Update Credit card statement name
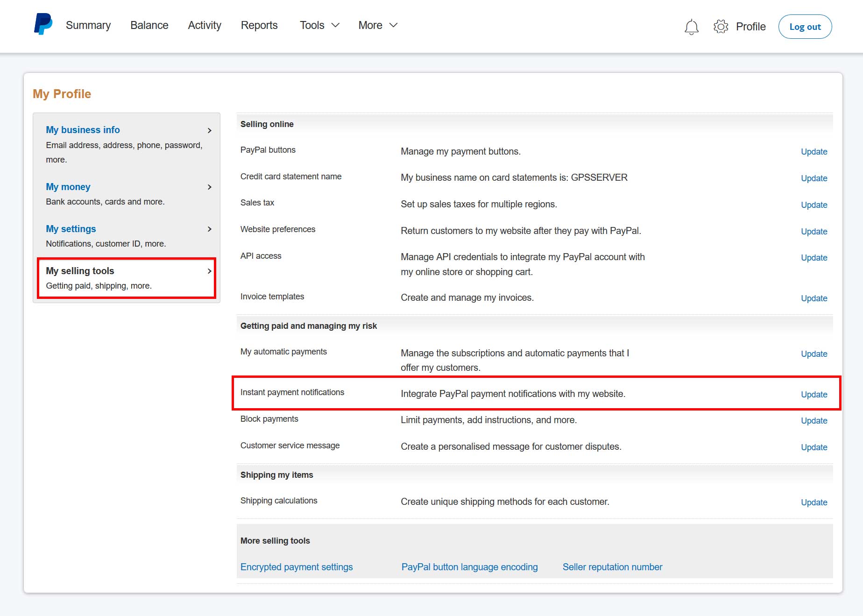The width and height of the screenshot is (863, 616). (814, 178)
